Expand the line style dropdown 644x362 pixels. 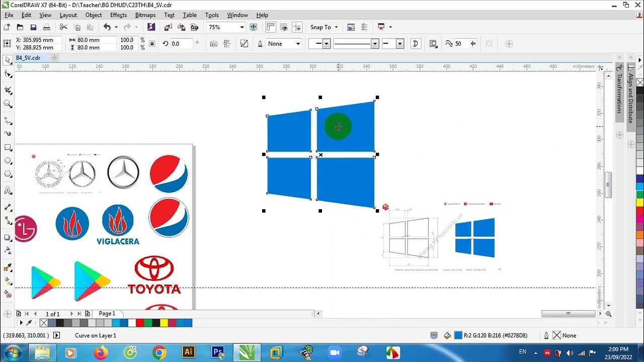point(374,44)
